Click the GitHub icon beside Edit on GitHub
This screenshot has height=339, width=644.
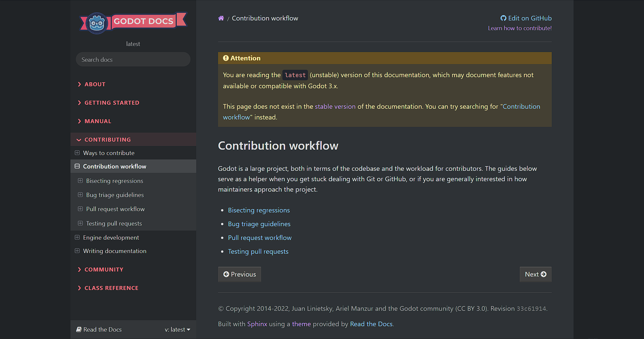[503, 18]
